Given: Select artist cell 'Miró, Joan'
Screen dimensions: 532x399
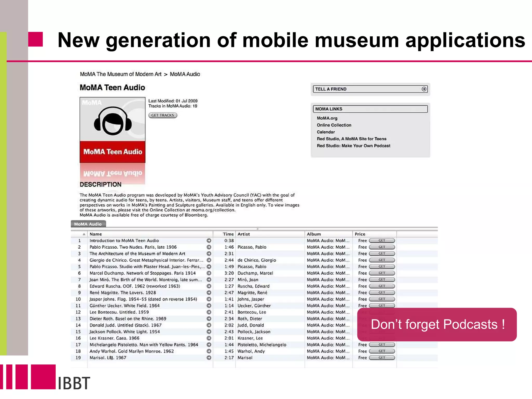Looking at the screenshot, I should coord(248,280).
